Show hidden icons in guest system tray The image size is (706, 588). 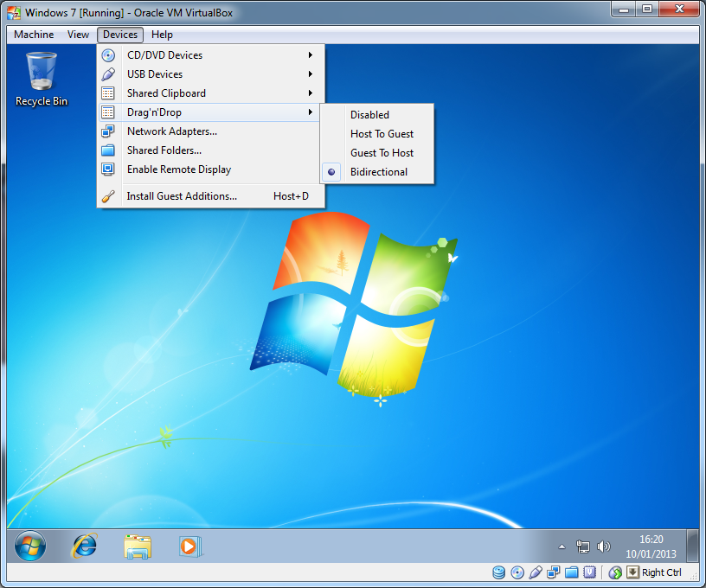pos(561,546)
